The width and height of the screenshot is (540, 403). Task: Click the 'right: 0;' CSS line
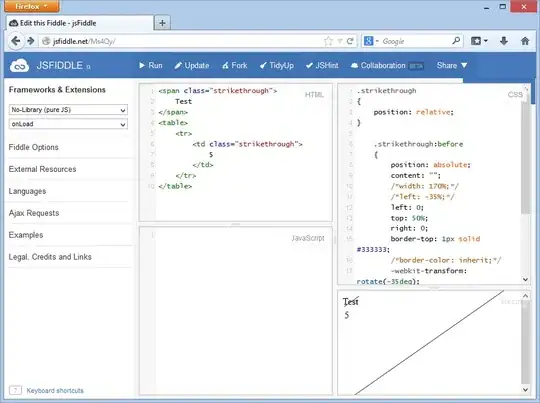(x=409, y=228)
